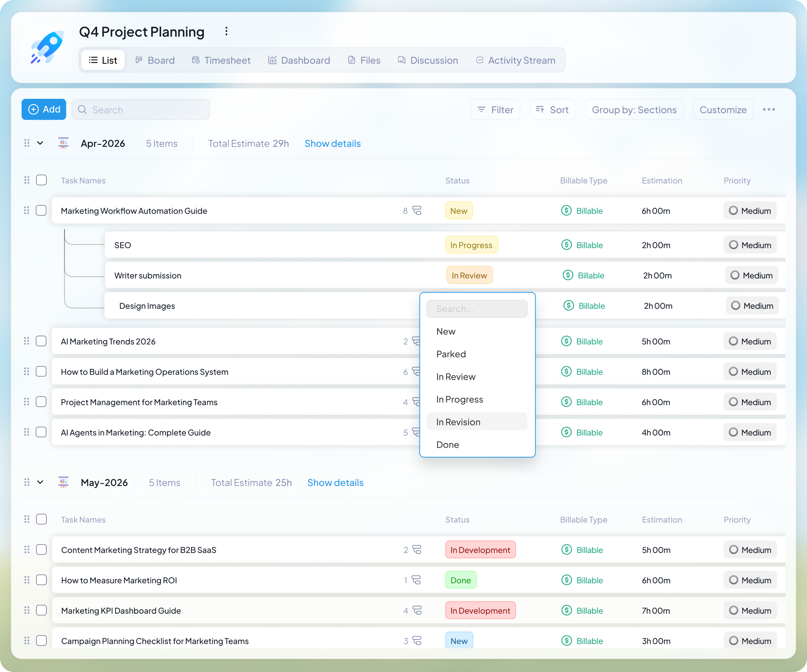The height and width of the screenshot is (672, 807).
Task: Click the May-2026 section presentation icon
Action: click(64, 482)
